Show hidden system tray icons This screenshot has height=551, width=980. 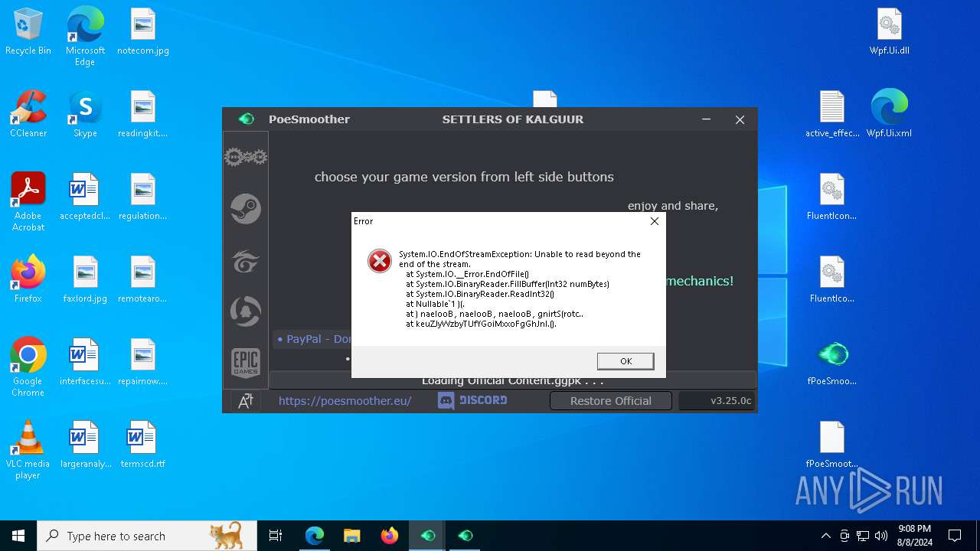pyautogui.click(x=825, y=536)
